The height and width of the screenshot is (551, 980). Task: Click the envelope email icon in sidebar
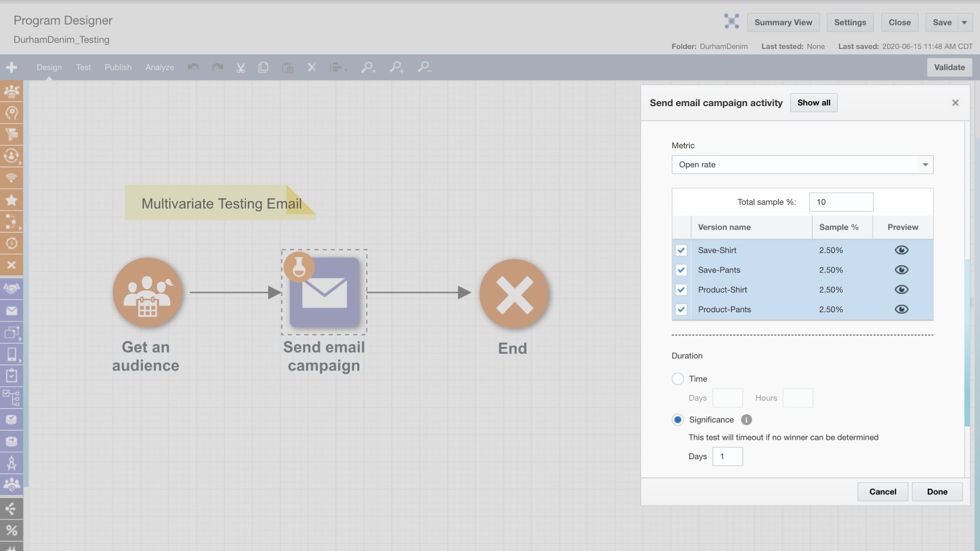pyautogui.click(x=11, y=311)
